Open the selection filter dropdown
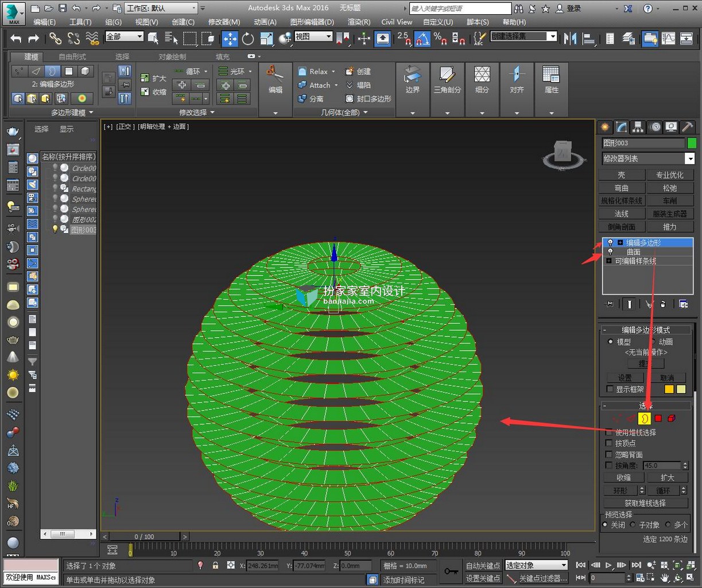 (x=124, y=36)
